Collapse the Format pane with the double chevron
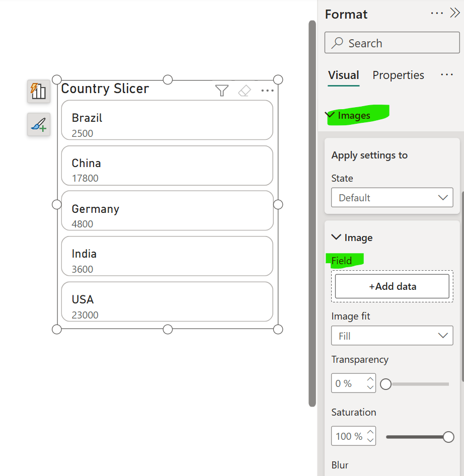The image size is (464, 476). point(456,13)
